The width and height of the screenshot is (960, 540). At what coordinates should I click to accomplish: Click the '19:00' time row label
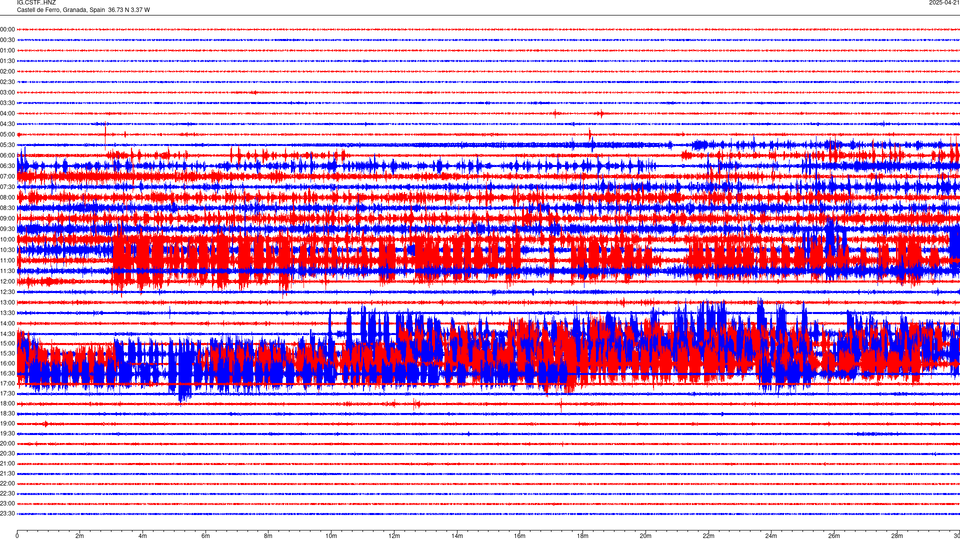[7, 424]
